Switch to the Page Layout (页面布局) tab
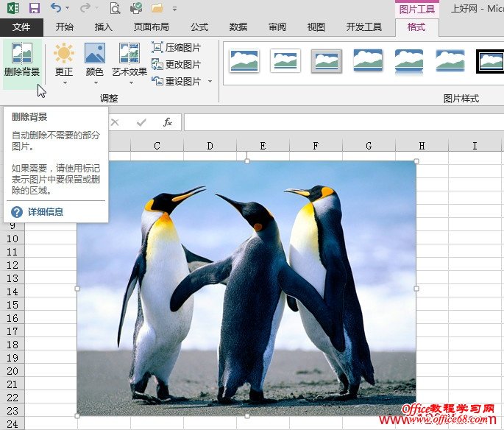Viewport: 504px width, 430px height. tap(151, 27)
